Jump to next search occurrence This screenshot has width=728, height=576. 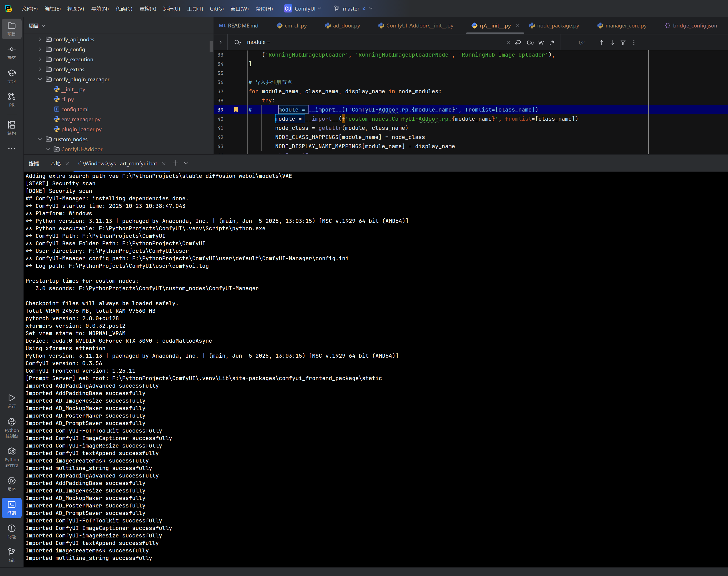[612, 42]
